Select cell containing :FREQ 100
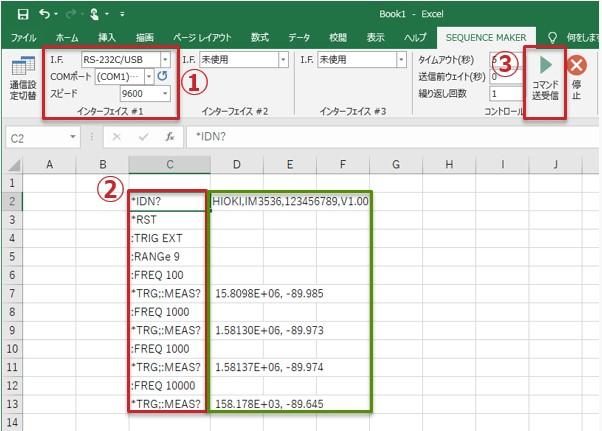 [x=168, y=275]
